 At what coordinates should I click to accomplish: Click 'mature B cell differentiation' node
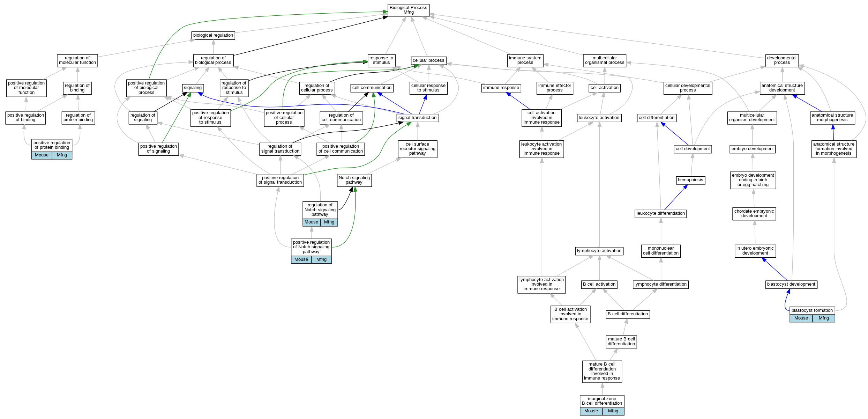[621, 342]
